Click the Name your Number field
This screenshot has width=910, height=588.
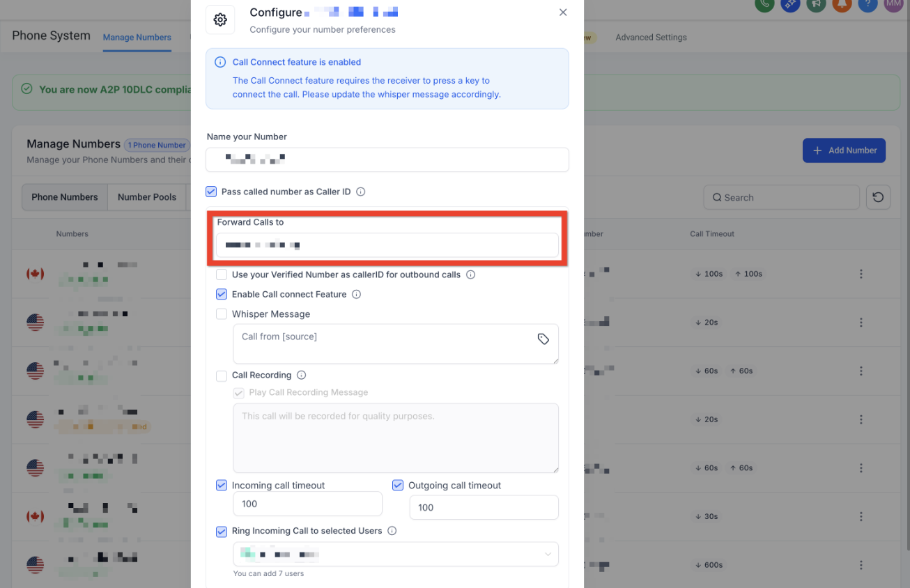click(x=387, y=160)
